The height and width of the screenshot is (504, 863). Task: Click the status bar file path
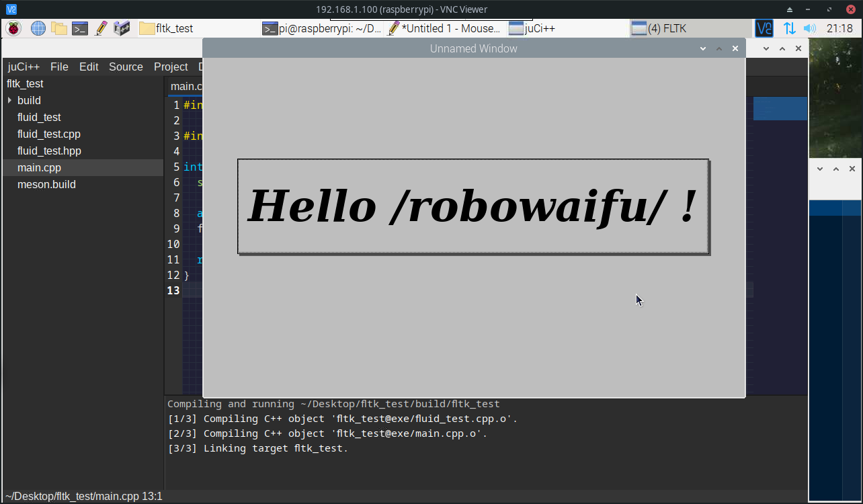(84, 497)
